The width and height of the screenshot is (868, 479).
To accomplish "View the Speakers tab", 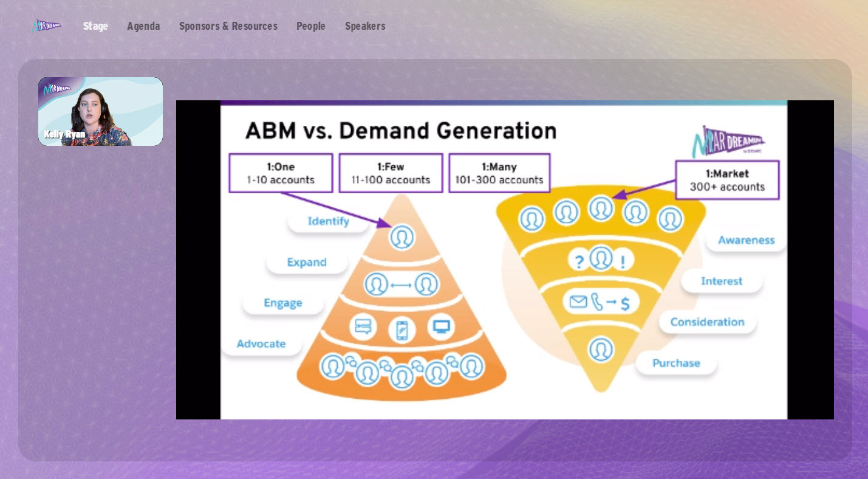I will coord(365,26).
